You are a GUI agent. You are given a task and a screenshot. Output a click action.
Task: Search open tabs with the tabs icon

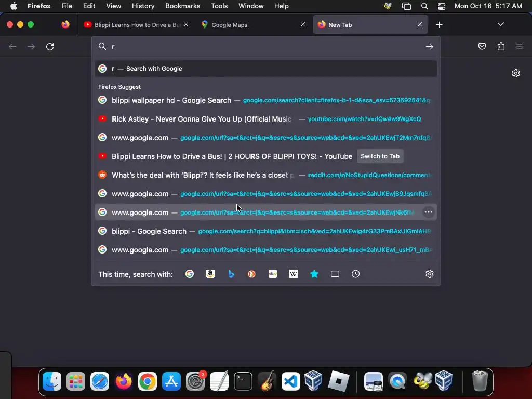point(335,274)
